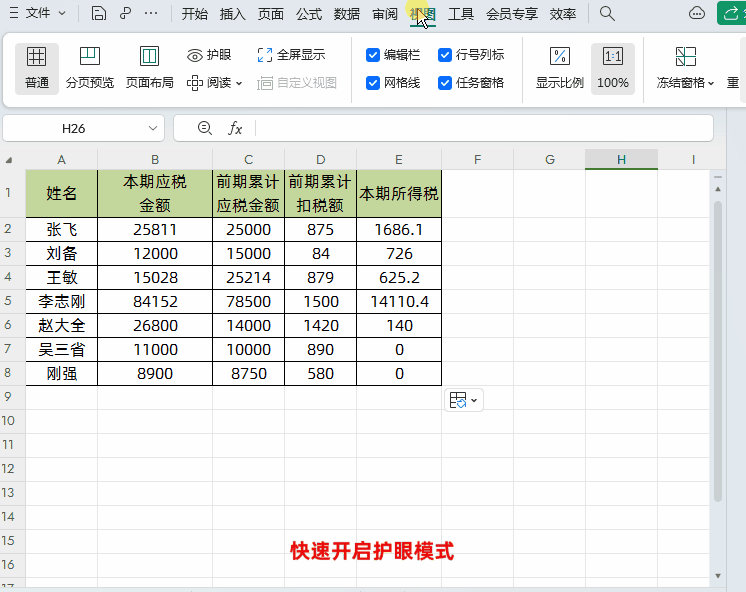Switch to 分页预览 view
The height and width of the screenshot is (592, 746).
90,69
